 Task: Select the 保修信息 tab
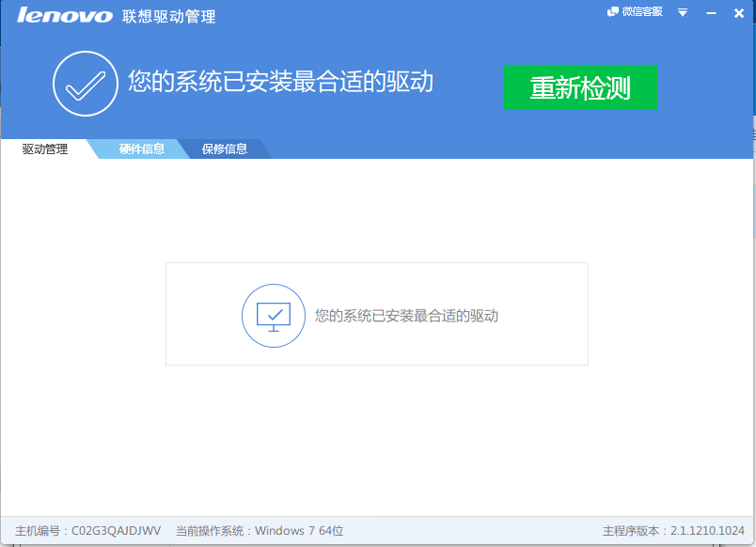[x=225, y=149]
